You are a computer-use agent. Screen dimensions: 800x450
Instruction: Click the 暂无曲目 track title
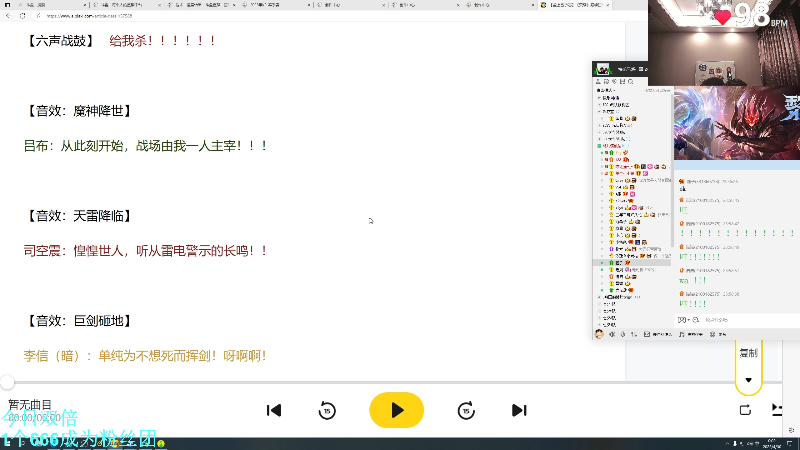pos(30,405)
